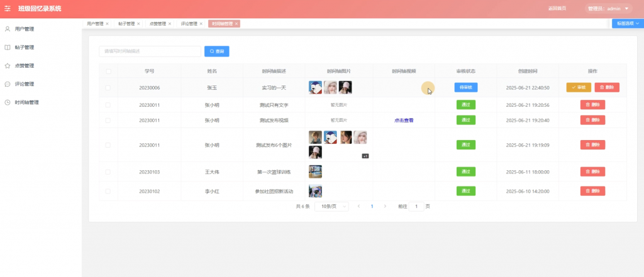Click the 查询 search button
644x277 pixels.
coord(217,52)
